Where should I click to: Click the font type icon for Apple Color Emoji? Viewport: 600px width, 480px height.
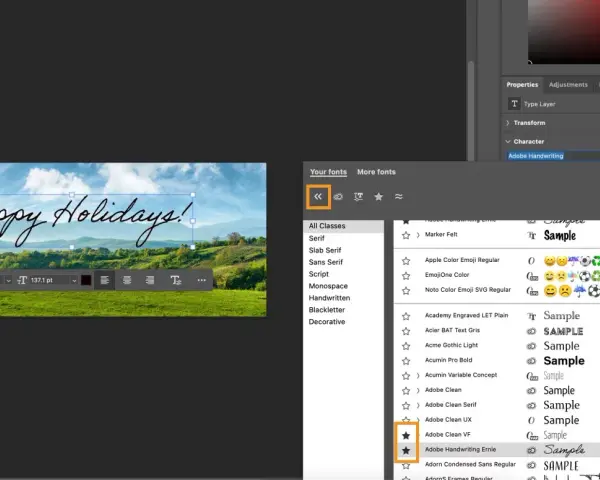click(531, 261)
